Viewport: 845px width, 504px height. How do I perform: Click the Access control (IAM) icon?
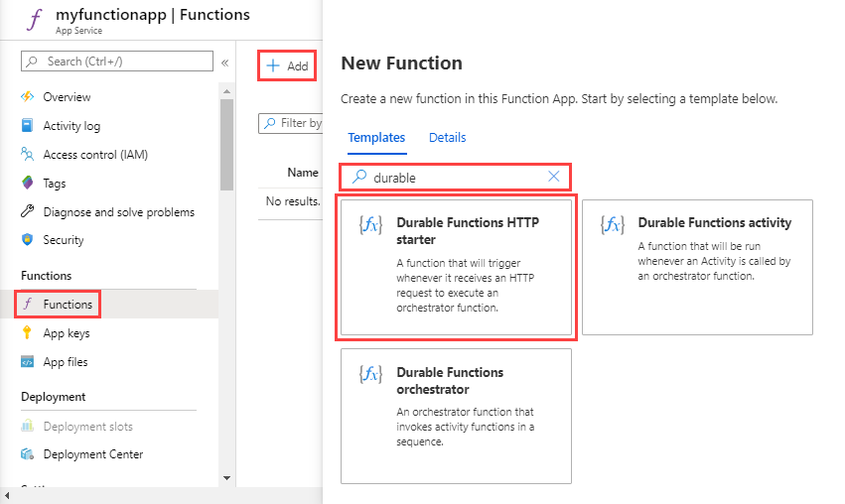(28, 155)
